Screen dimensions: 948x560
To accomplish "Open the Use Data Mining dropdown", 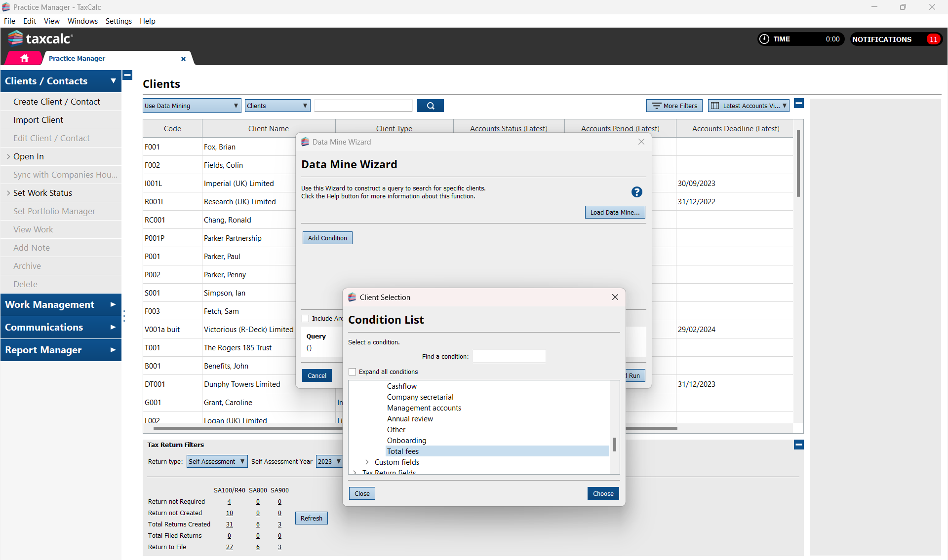I will click(192, 106).
